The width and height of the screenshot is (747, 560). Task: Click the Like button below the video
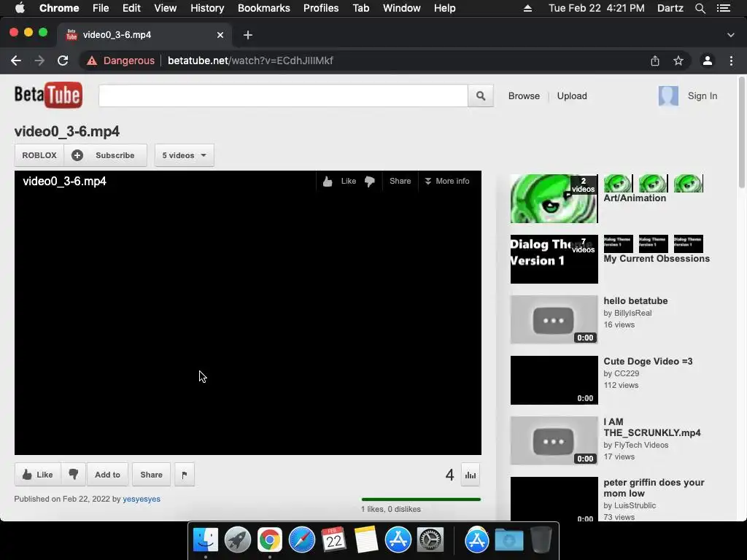37,474
